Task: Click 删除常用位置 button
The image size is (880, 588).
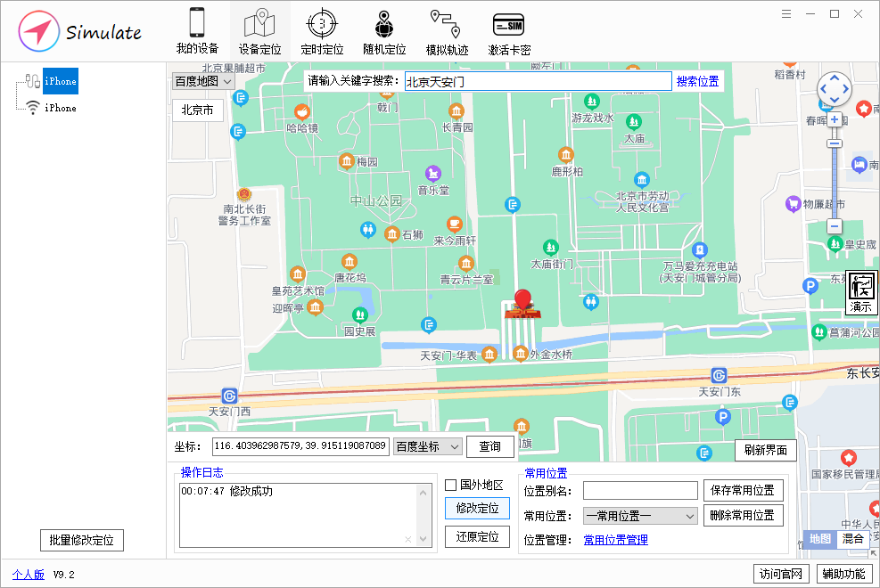Action: [x=743, y=515]
